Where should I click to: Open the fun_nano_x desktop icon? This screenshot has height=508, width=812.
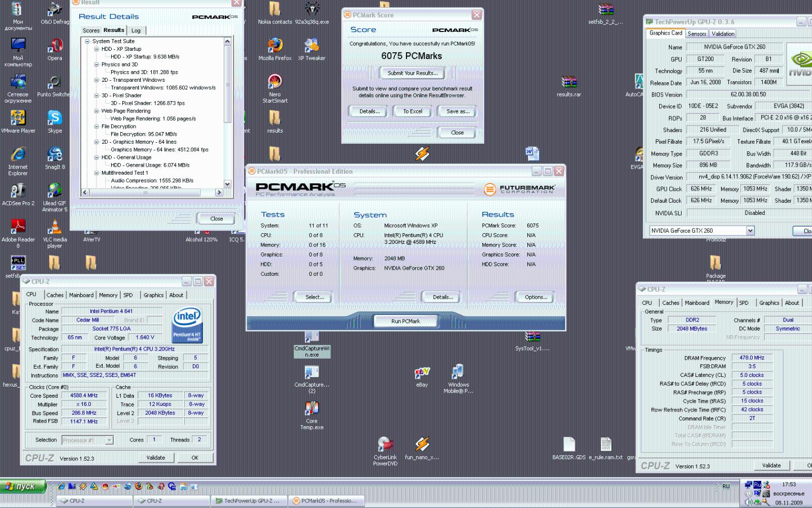pyautogui.click(x=422, y=448)
